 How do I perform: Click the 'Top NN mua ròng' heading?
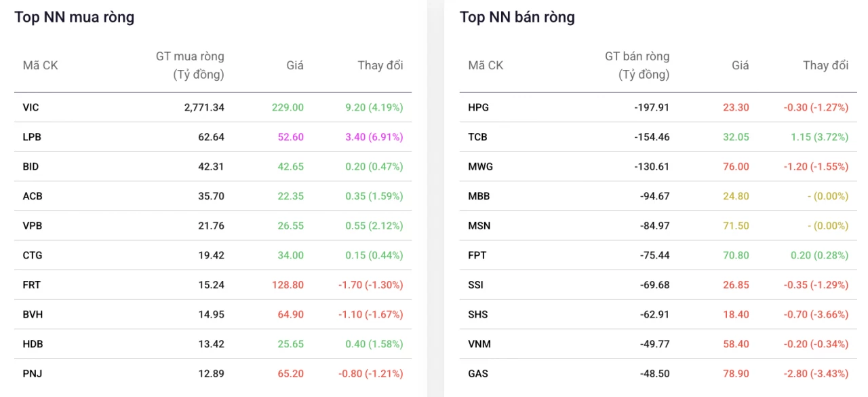point(75,18)
